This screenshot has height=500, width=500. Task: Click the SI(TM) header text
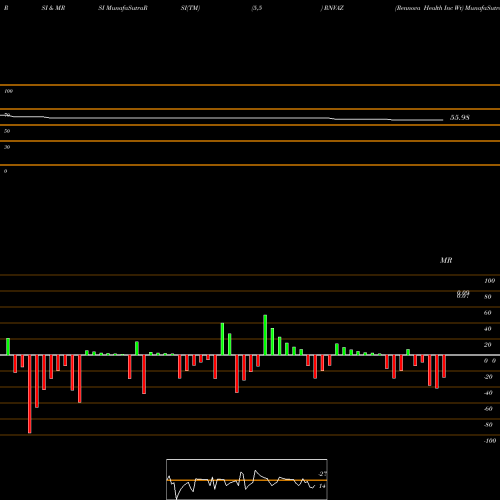tap(190, 8)
